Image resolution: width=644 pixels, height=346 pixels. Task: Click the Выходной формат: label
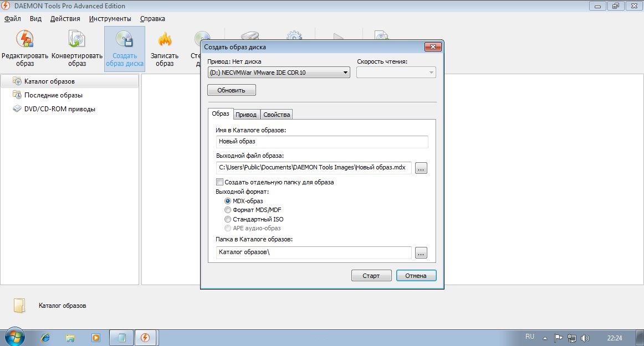pos(242,192)
